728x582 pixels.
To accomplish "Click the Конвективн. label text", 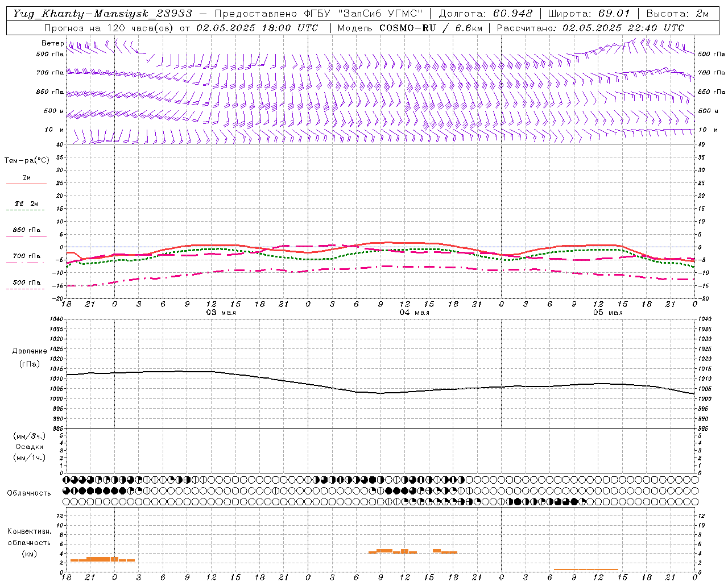I will pos(30,531).
